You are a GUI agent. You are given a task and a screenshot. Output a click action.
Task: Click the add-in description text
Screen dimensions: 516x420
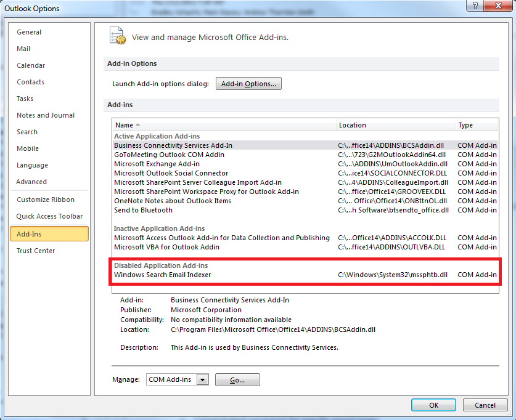tap(255, 347)
